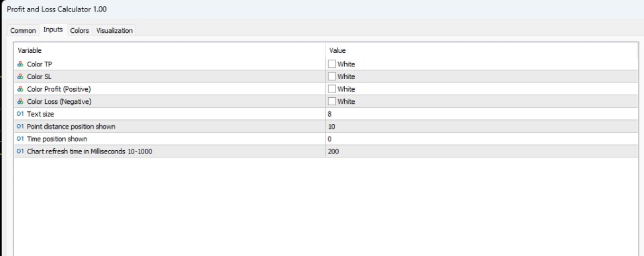Image resolution: width=644 pixels, height=256 pixels.
Task: Click the color icon beside Color TP
Action: [20, 64]
